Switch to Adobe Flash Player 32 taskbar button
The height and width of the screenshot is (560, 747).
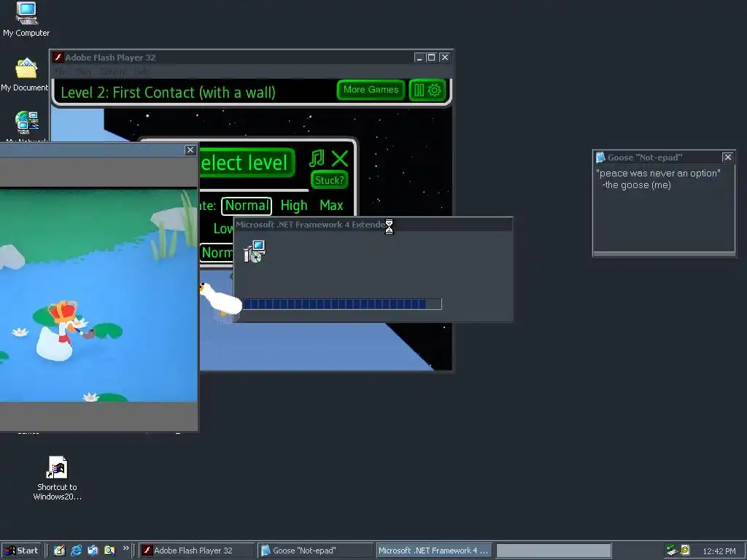[197, 551]
